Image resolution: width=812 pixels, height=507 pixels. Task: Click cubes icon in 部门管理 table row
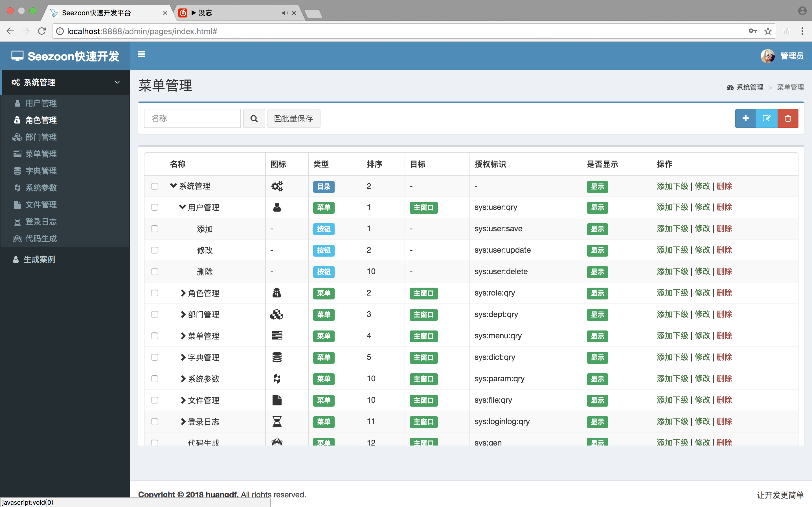coord(277,314)
